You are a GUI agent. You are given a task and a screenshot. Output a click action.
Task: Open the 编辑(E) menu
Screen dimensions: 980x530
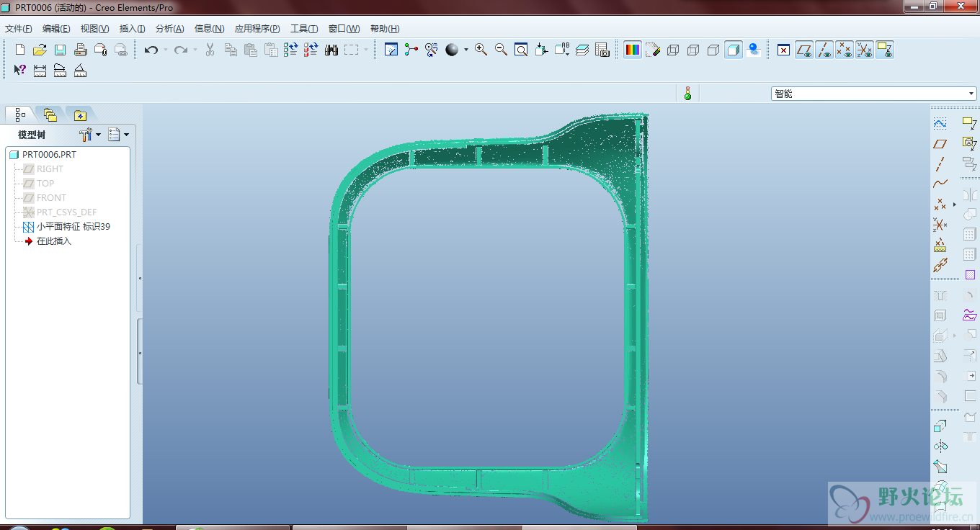pyautogui.click(x=56, y=29)
